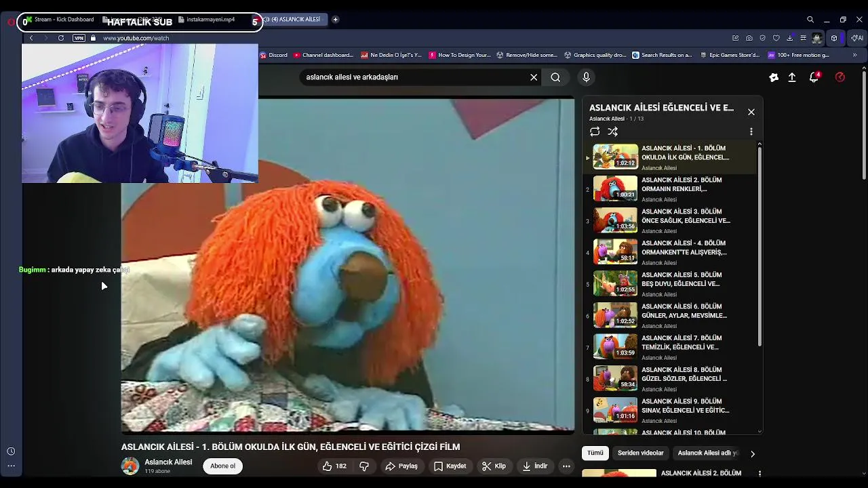The width and height of the screenshot is (868, 488).
Task: Open the Epic Games Store bookmark
Action: click(x=730, y=56)
